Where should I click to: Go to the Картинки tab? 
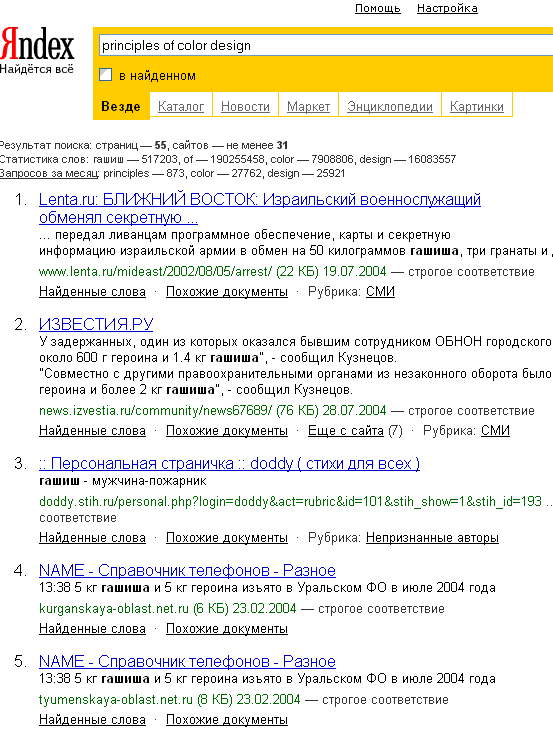477,107
